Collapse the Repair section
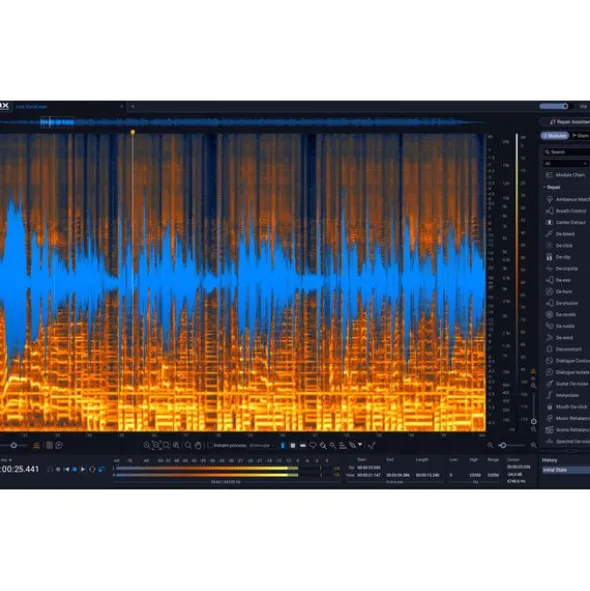Viewport: 590px width, 591px height. [x=552, y=187]
